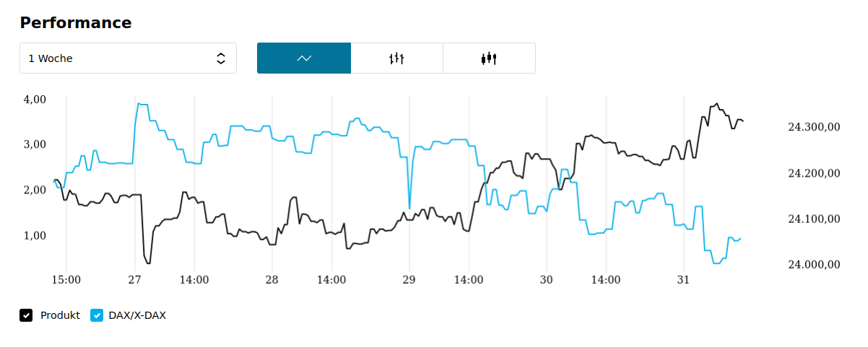
Task: Click the 15:00 label on the time axis
Action: (66, 280)
